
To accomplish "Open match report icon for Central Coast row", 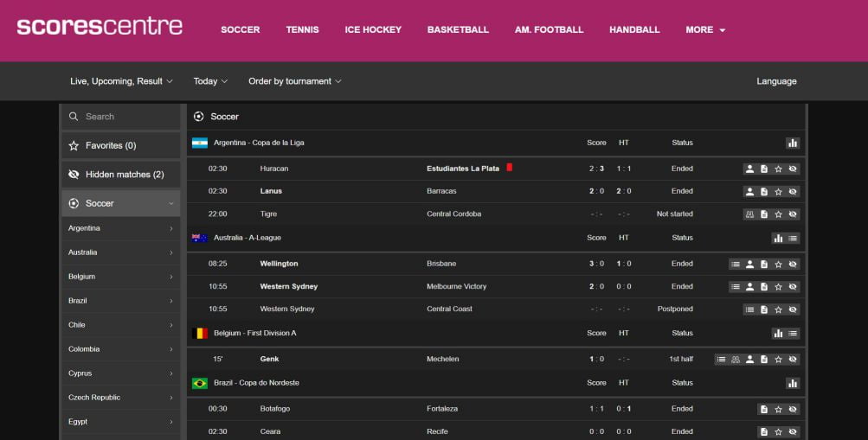I will [x=764, y=309].
